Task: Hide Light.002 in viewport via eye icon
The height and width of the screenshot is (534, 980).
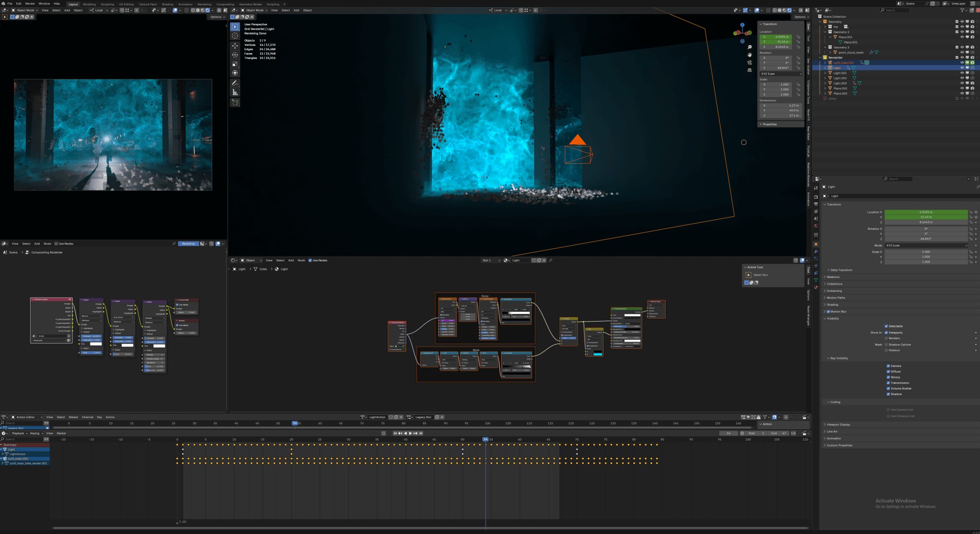Action: tap(962, 78)
